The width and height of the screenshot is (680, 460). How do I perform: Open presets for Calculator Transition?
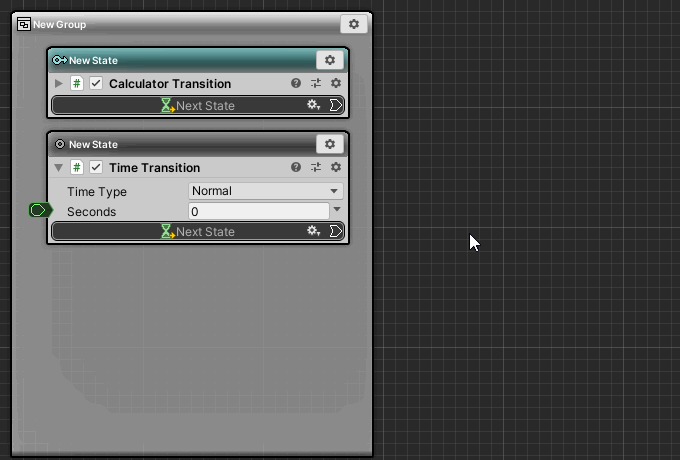coord(316,84)
